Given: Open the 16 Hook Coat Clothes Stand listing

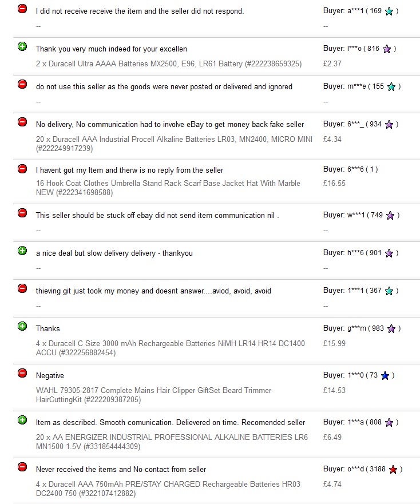Looking at the screenshot, I should pyautogui.click(x=168, y=188).
